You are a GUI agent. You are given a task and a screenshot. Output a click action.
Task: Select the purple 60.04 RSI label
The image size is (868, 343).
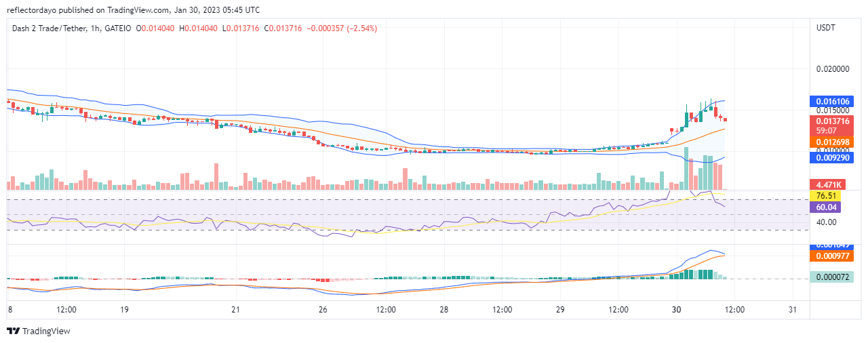tap(826, 206)
